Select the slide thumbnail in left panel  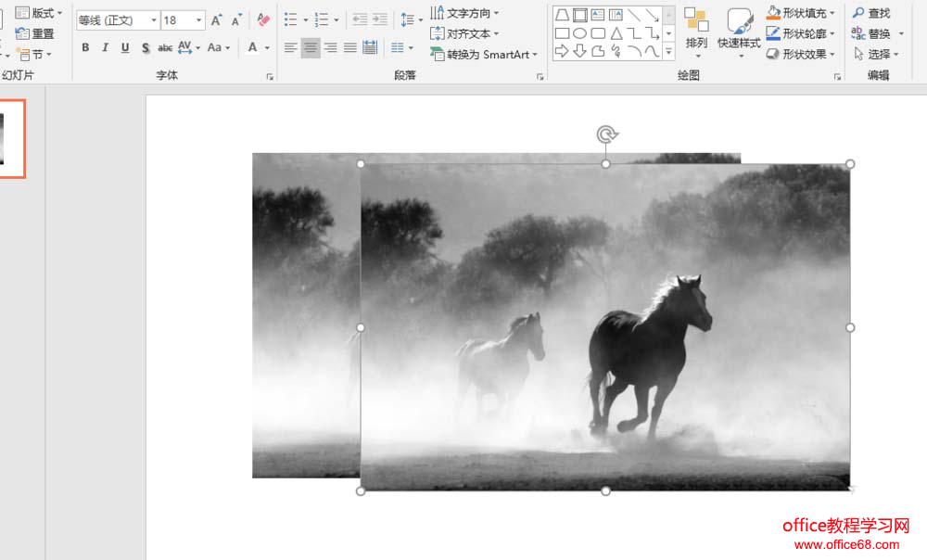click(x=9, y=139)
